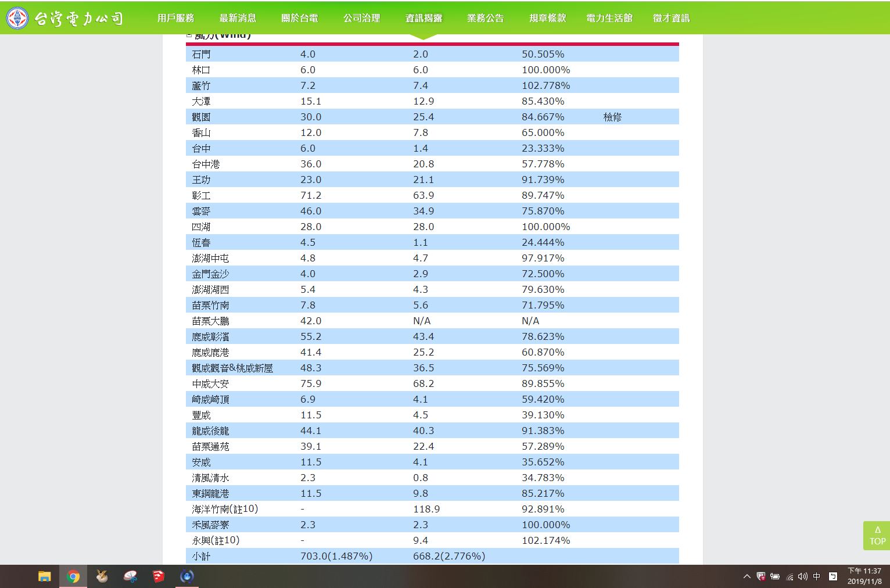Select the 澎湖中屯 row name
The height and width of the screenshot is (588, 890).
(x=210, y=258)
